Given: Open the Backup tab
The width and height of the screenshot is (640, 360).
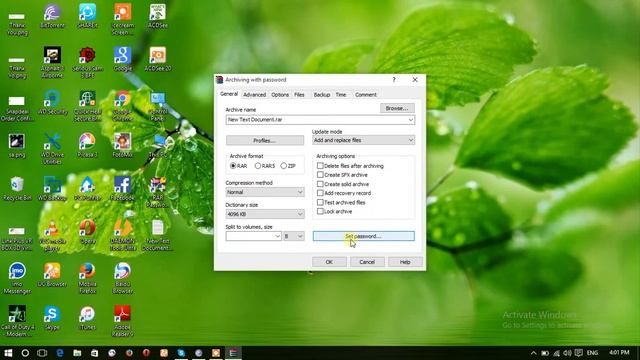Looking at the screenshot, I should tap(322, 95).
